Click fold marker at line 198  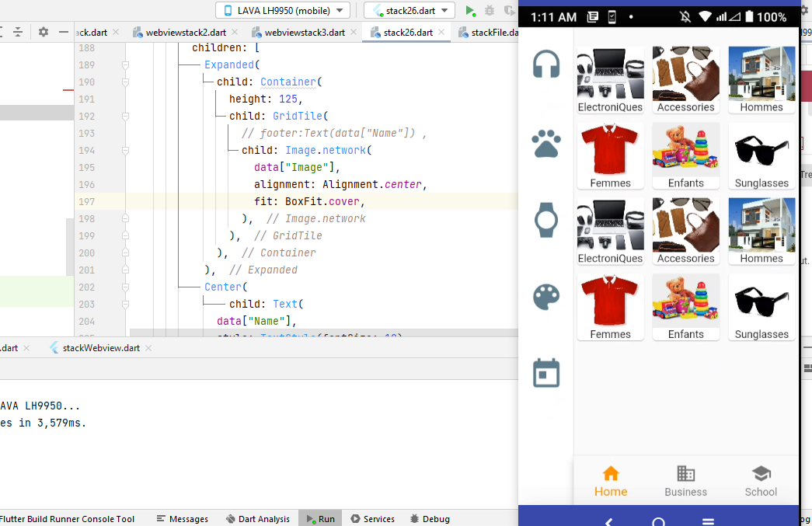125,218
